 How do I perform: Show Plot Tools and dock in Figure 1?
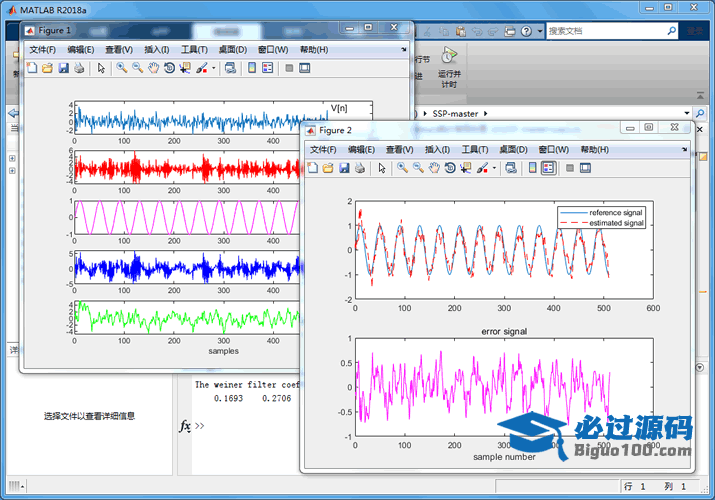coord(305,68)
